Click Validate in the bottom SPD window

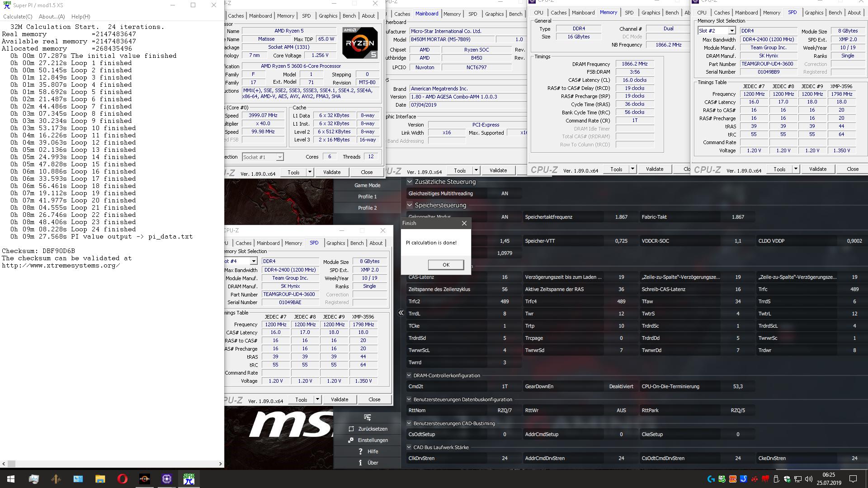point(340,399)
